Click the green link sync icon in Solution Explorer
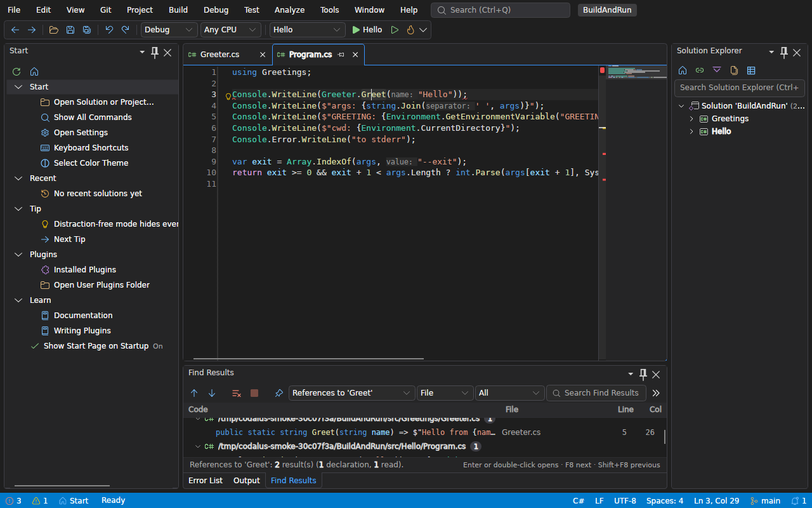Viewport: 812px width, 508px height. point(700,70)
